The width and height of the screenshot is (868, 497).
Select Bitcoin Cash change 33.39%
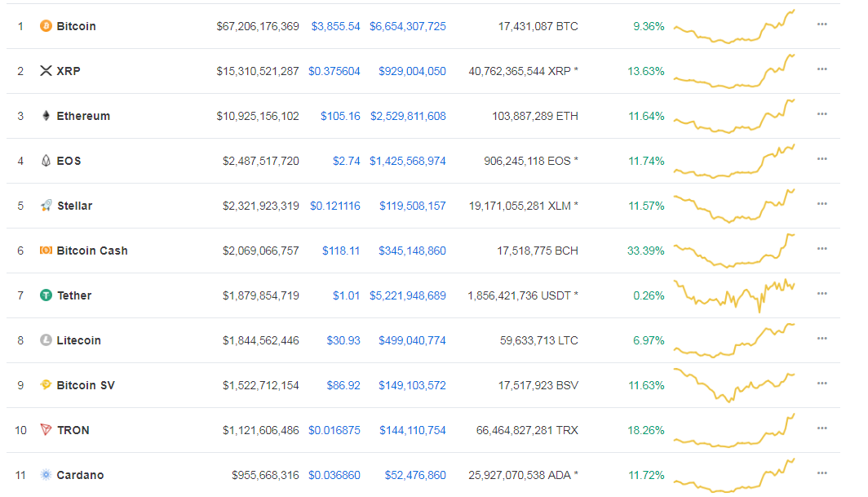pos(645,251)
